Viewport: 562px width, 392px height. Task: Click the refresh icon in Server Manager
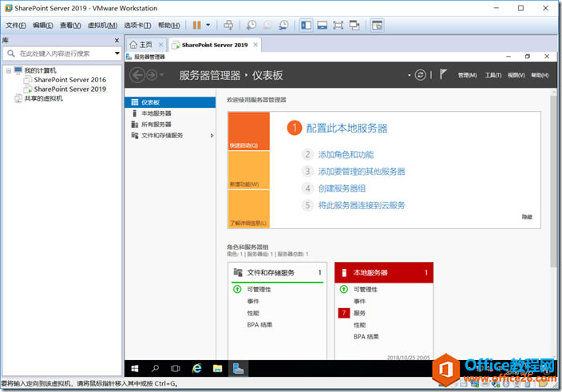[x=420, y=75]
